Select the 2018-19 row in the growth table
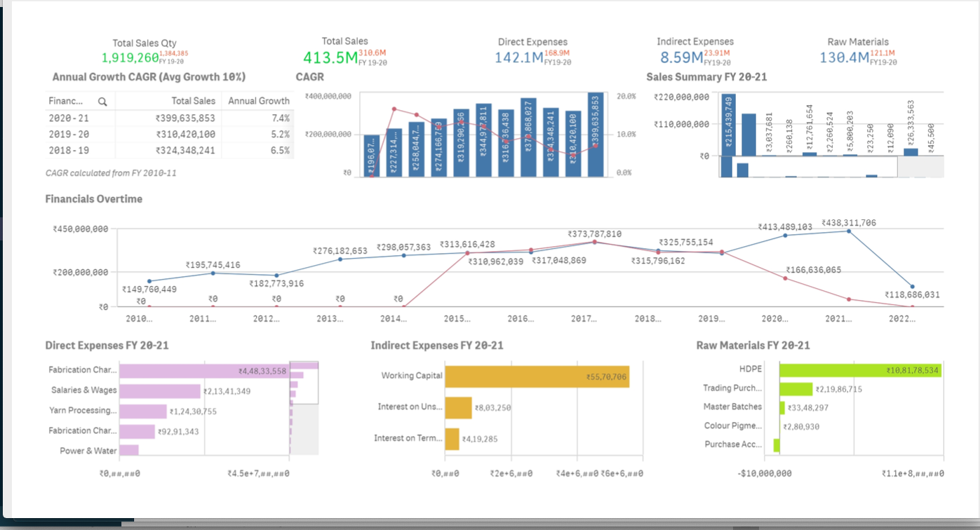 point(169,150)
